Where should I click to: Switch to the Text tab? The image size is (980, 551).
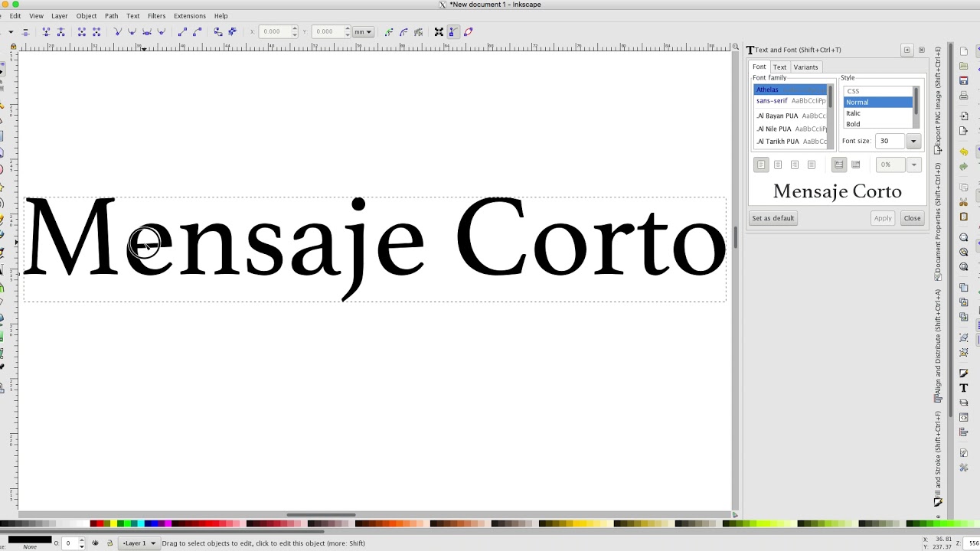pyautogui.click(x=779, y=67)
